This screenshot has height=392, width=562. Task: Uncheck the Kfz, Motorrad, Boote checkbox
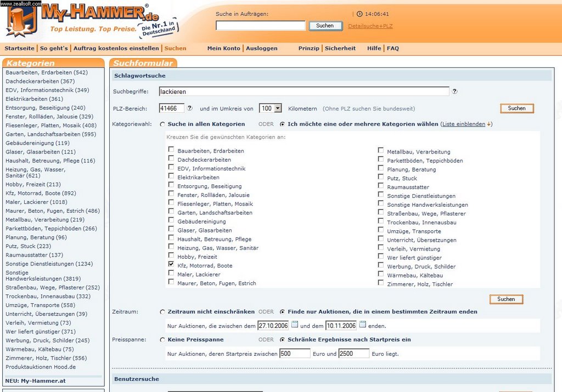click(x=171, y=264)
